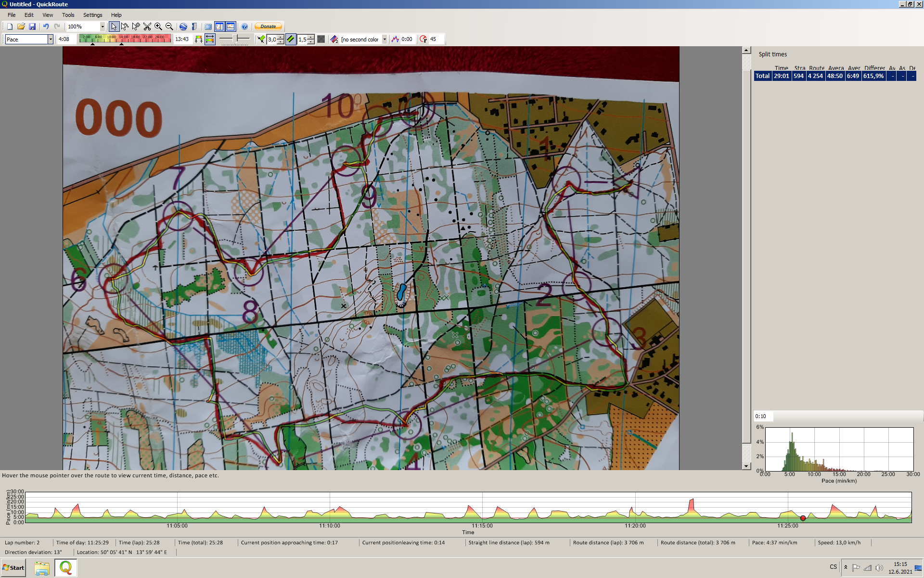Click the dark mask color swatch

pos(321,39)
